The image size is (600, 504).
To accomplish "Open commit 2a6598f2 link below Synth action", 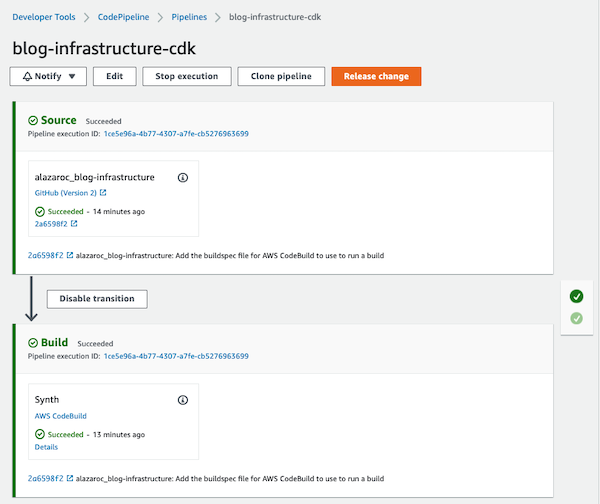I will tap(46, 478).
